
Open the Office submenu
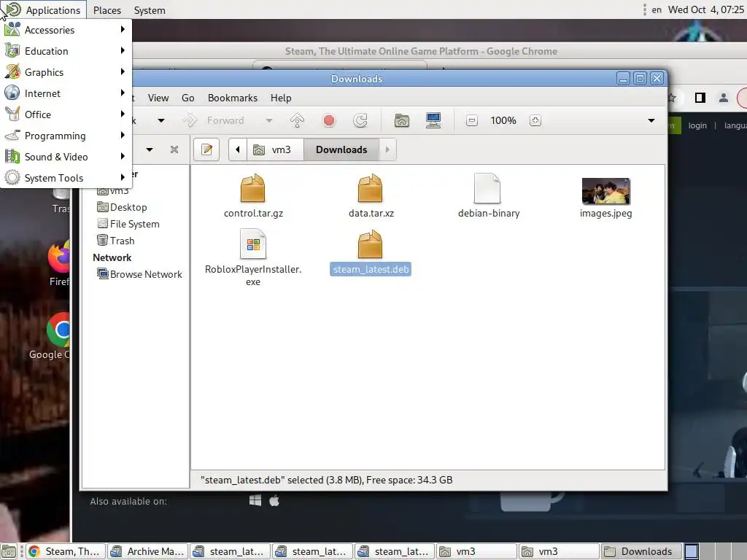click(x=66, y=114)
